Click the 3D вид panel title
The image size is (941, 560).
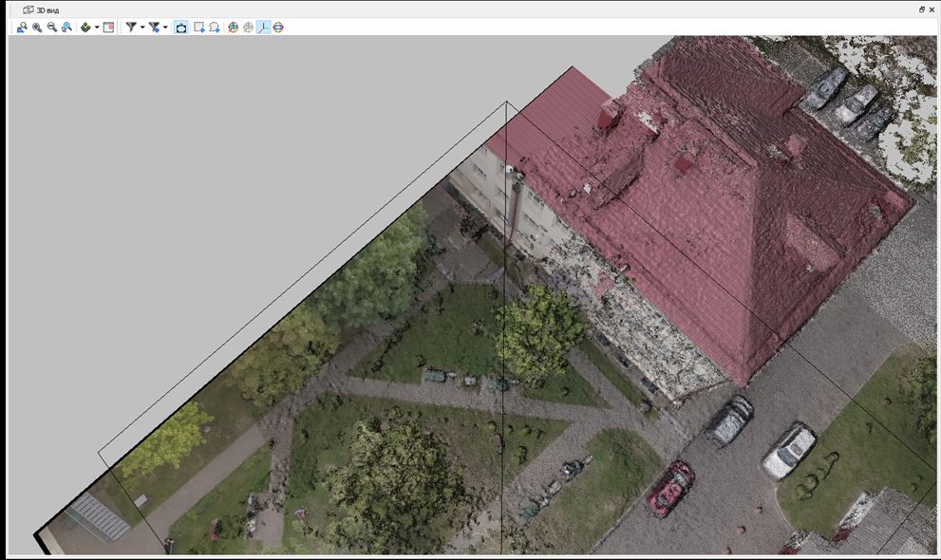click(x=47, y=9)
